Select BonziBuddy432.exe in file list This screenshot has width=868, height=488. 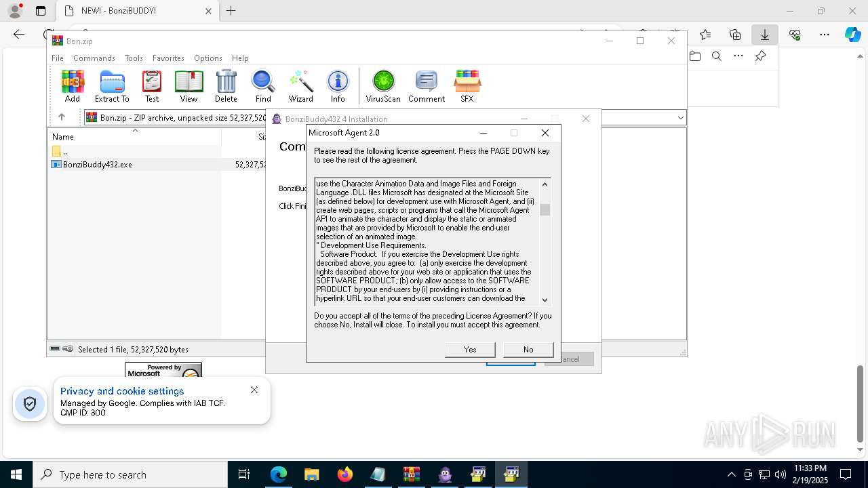pos(97,165)
